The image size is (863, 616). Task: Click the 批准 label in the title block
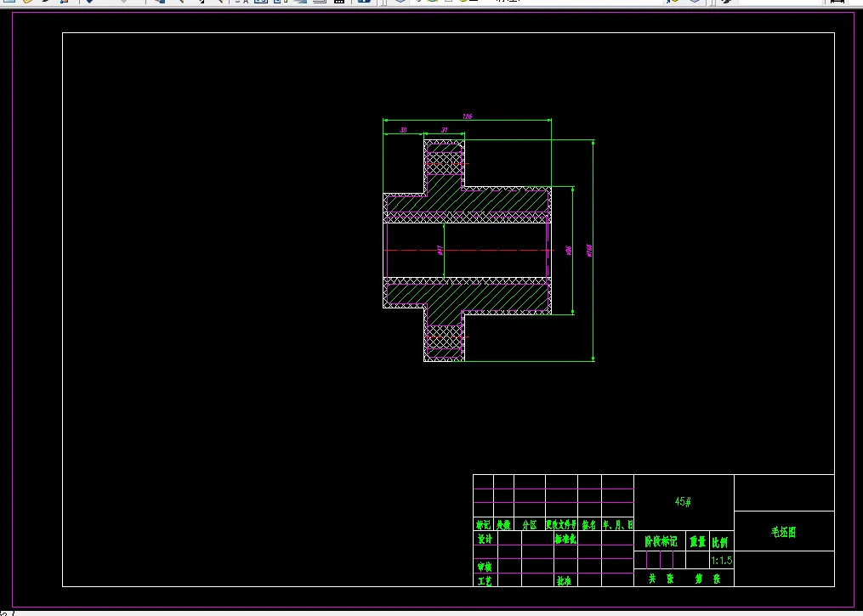tap(564, 581)
